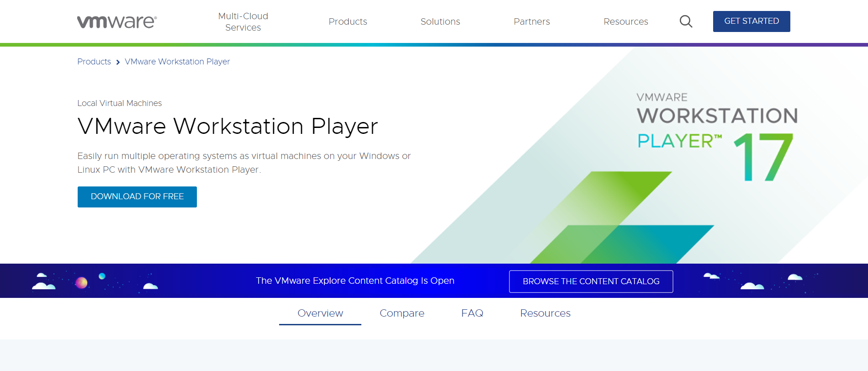Click the 'Easily run multiple operating systems' description
Screen dimensions: 868x371
click(244, 163)
